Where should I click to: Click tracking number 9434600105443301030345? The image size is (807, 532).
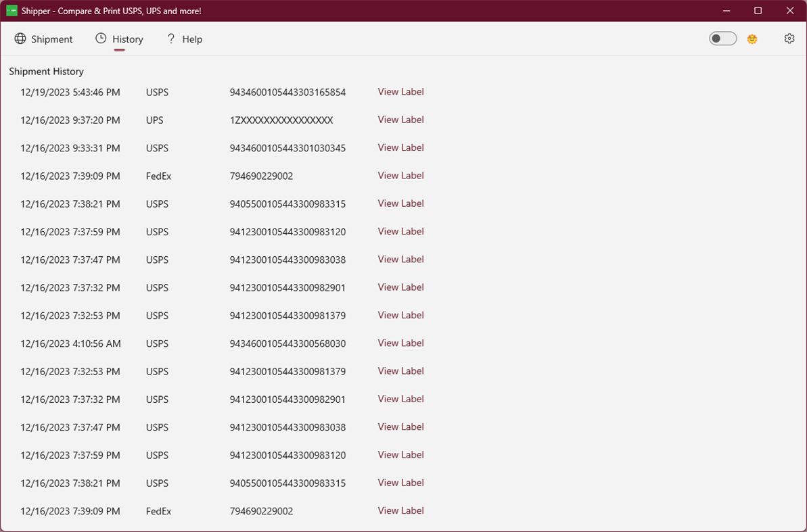tap(287, 148)
